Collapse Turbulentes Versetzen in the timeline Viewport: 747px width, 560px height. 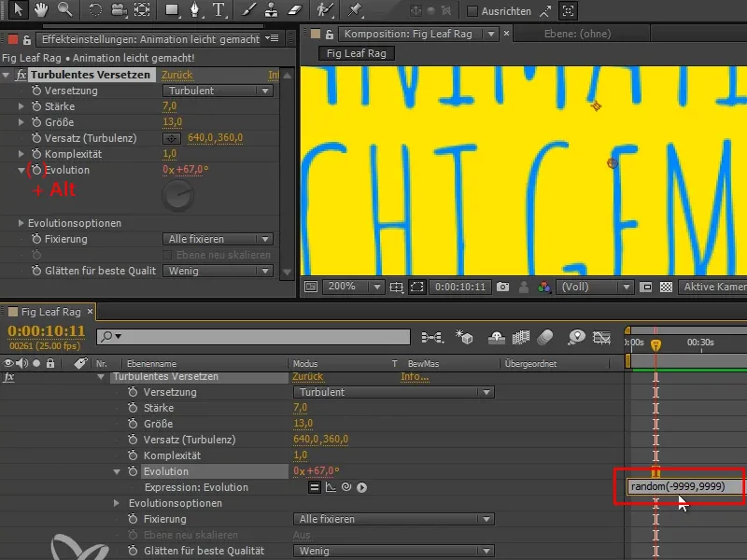[x=101, y=377]
